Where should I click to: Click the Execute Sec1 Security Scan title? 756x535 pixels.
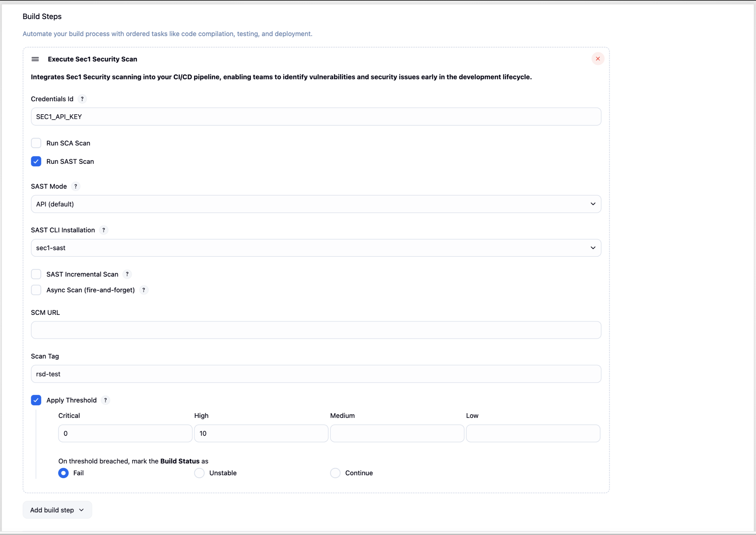click(93, 59)
